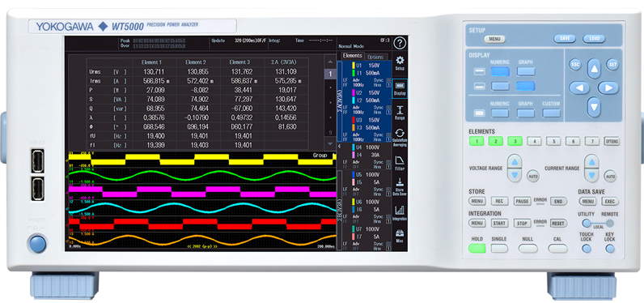Open the Integration sidebar icon

(400, 213)
